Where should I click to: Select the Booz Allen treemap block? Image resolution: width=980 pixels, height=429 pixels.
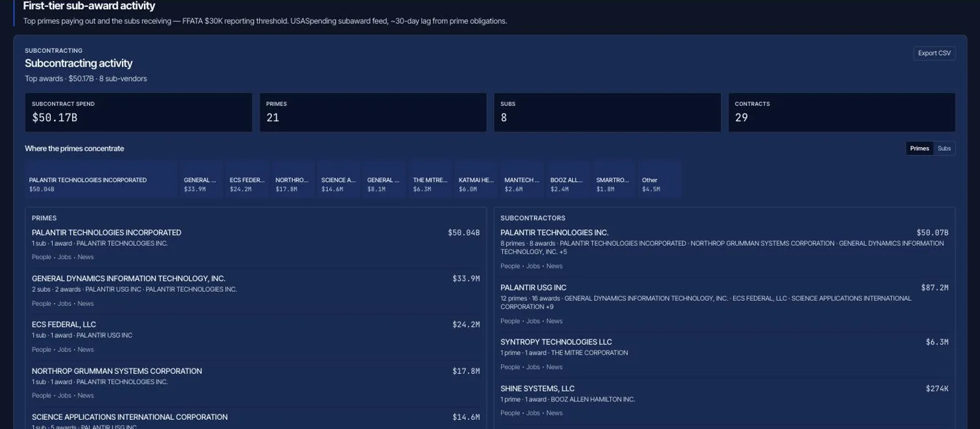point(568,179)
